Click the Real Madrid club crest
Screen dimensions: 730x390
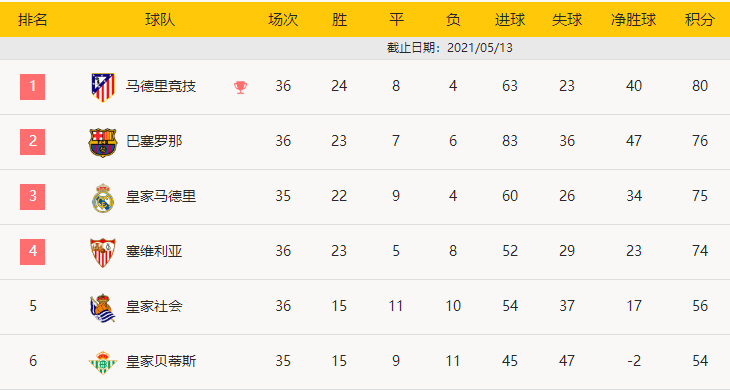click(102, 197)
